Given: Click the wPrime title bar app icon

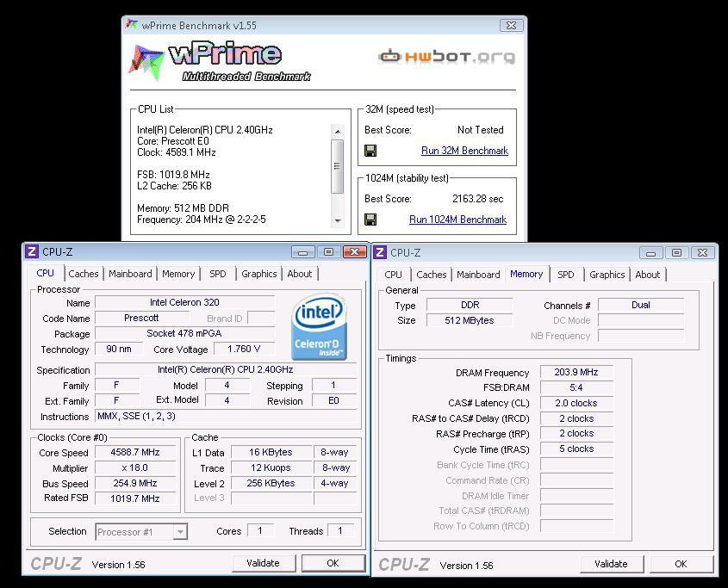Looking at the screenshot, I should [x=132, y=25].
